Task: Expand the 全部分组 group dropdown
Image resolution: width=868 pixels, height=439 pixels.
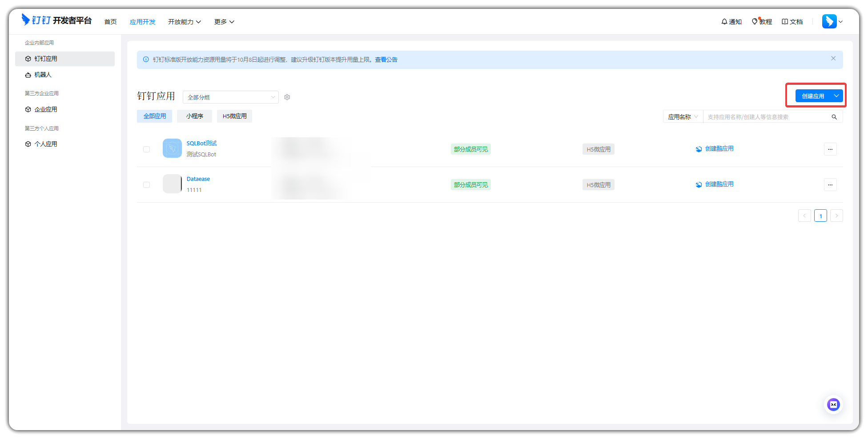Action: point(230,97)
